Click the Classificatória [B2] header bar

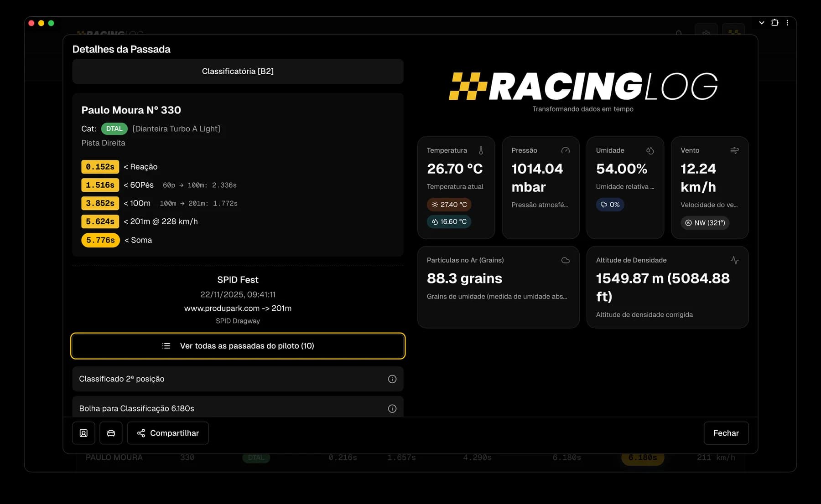click(238, 71)
